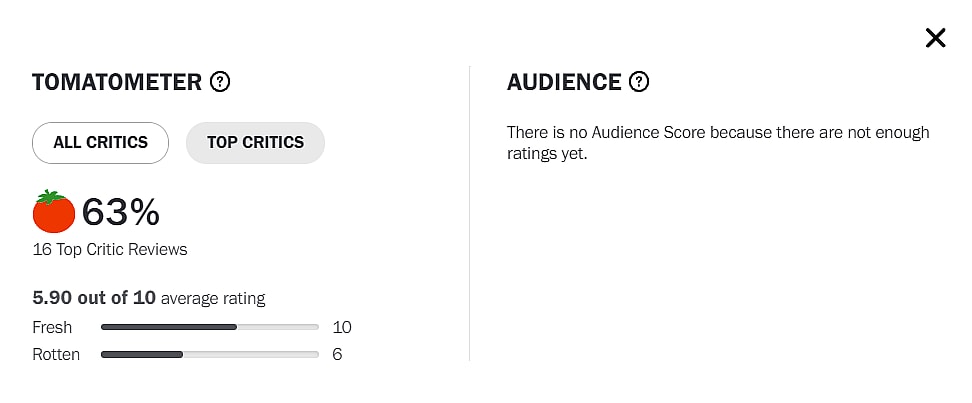Click the AUDIENCE heading

click(564, 82)
